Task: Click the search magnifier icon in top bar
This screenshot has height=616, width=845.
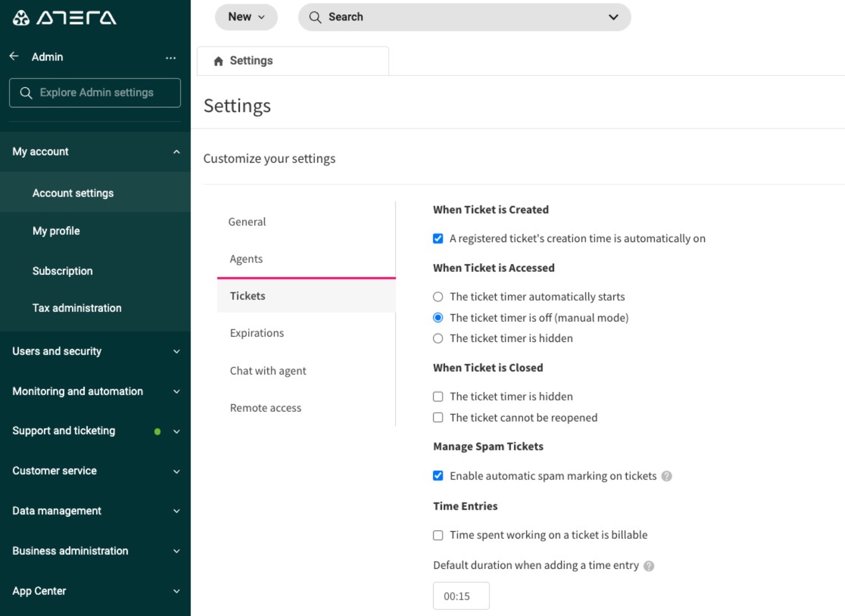Action: coord(315,17)
